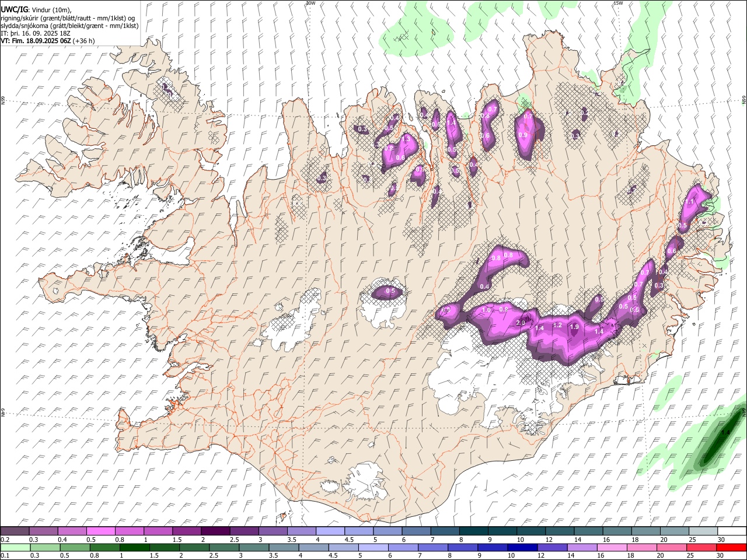Pick the darkest green 1–1.5 lower legend swatch

click(134, 547)
